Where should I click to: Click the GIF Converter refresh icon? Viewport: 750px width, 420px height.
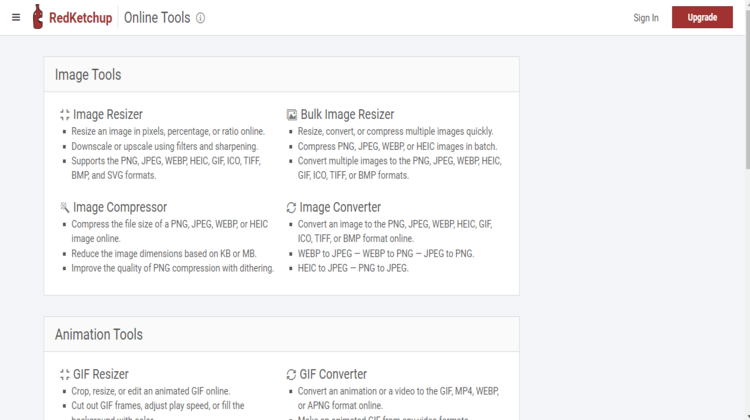point(291,375)
